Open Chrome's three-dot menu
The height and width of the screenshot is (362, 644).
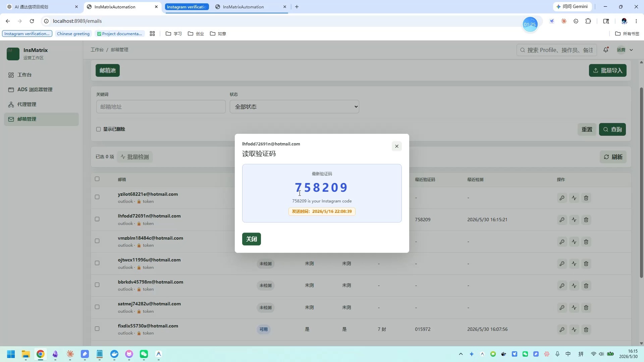point(636,21)
